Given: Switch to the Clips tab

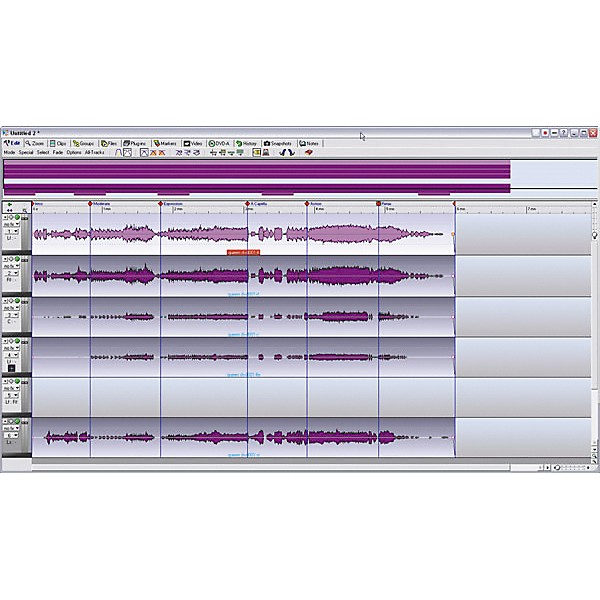Looking at the screenshot, I should (x=58, y=143).
